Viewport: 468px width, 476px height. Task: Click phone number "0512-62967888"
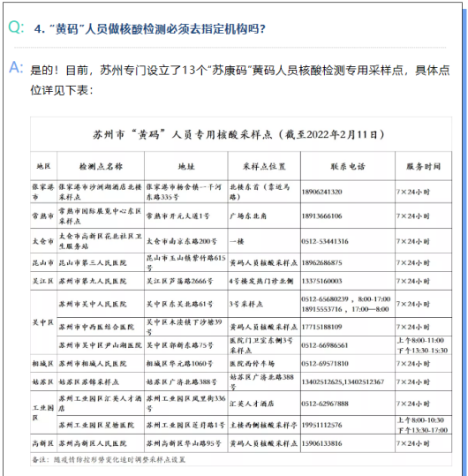click(x=325, y=404)
